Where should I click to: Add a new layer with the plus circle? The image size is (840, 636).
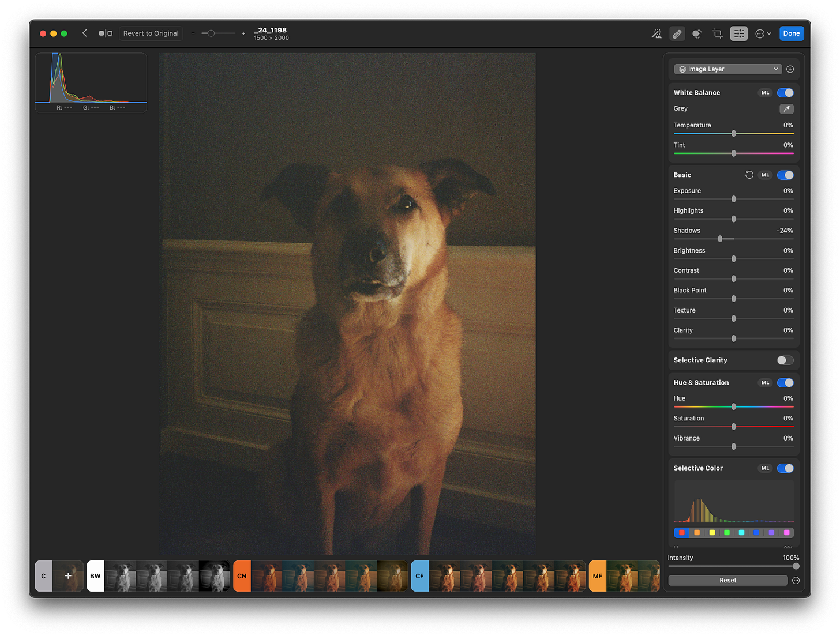pyautogui.click(x=790, y=69)
